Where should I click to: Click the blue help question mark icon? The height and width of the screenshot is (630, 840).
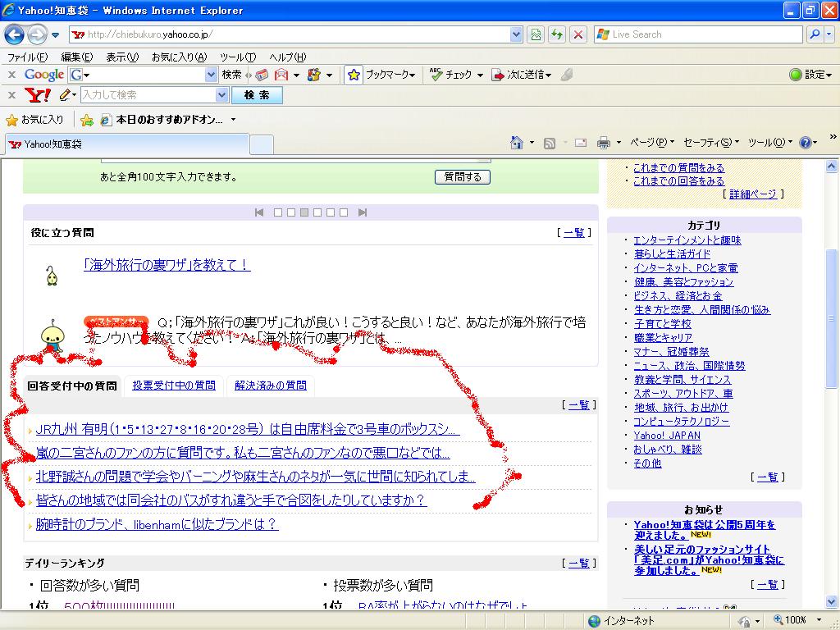805,143
